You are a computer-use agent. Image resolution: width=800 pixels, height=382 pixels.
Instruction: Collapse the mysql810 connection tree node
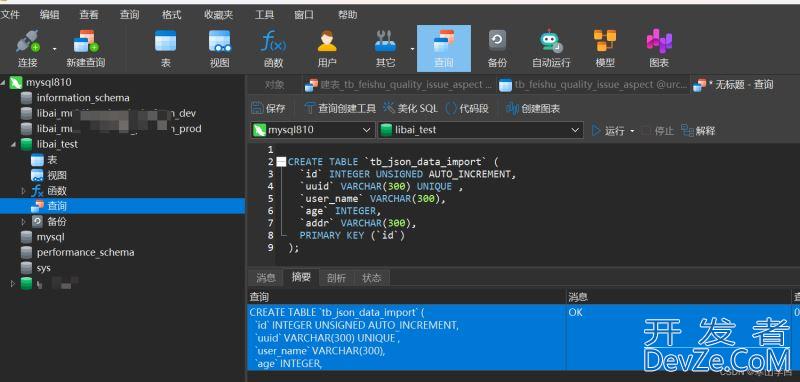point(3,82)
